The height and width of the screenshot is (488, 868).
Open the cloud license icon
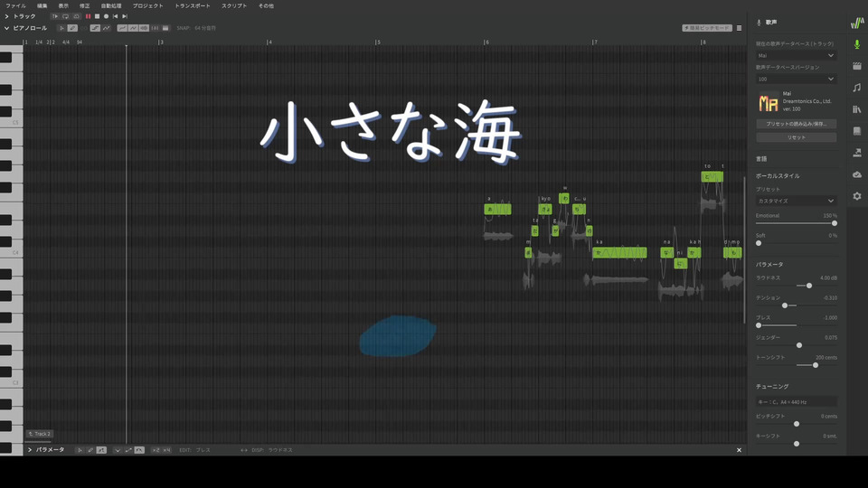click(857, 174)
